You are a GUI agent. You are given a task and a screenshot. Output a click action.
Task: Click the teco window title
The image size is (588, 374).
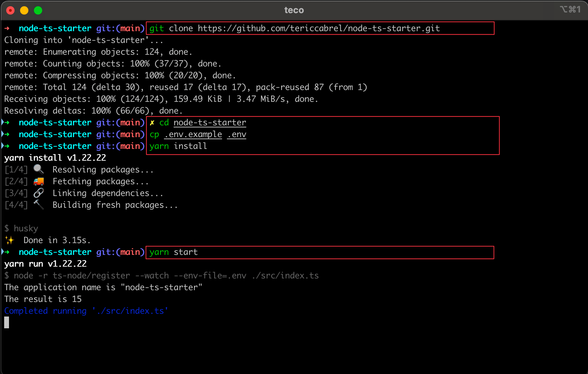pos(294,10)
